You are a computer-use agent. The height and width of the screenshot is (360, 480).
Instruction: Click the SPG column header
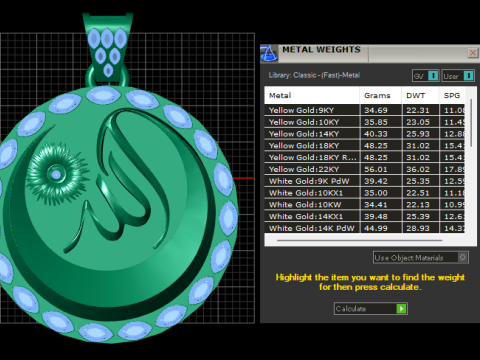453,95
